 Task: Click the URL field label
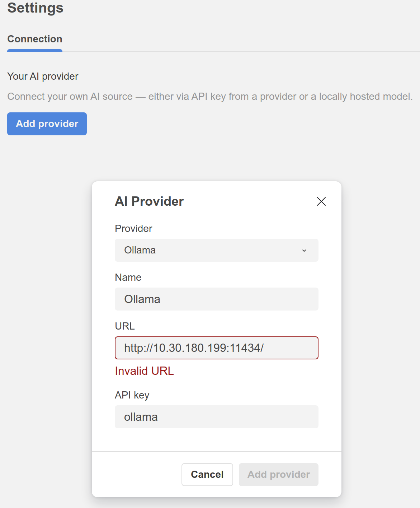tap(125, 326)
